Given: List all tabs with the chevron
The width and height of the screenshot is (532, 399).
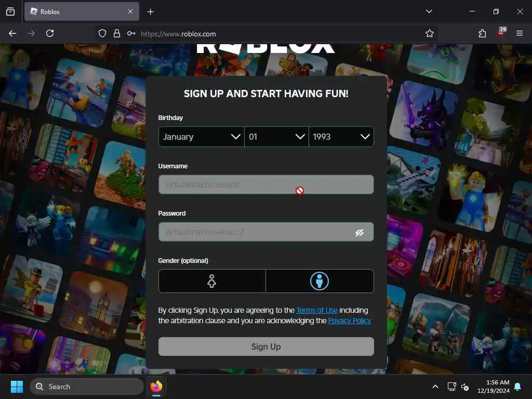Looking at the screenshot, I should click(x=429, y=11).
